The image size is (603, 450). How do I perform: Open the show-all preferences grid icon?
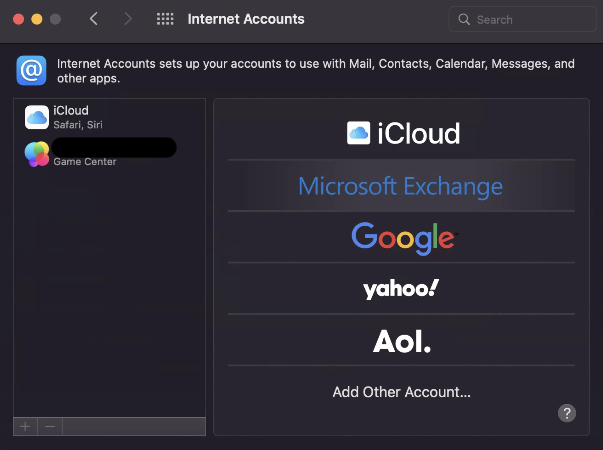tap(165, 19)
